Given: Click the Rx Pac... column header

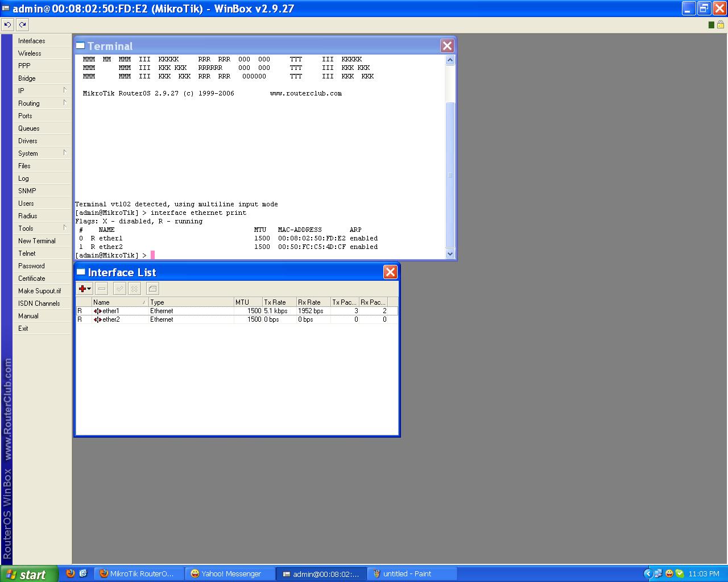Looking at the screenshot, I should (373, 302).
